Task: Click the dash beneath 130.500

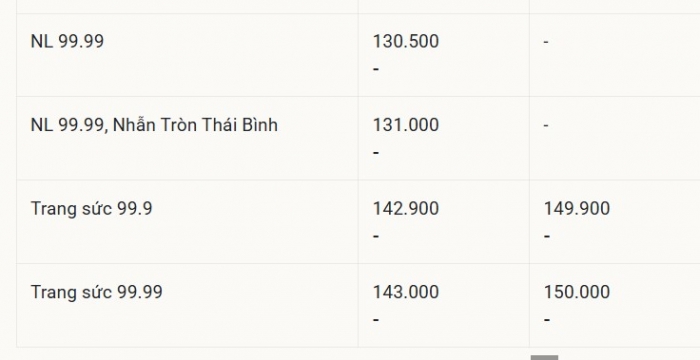Action: coord(376,69)
